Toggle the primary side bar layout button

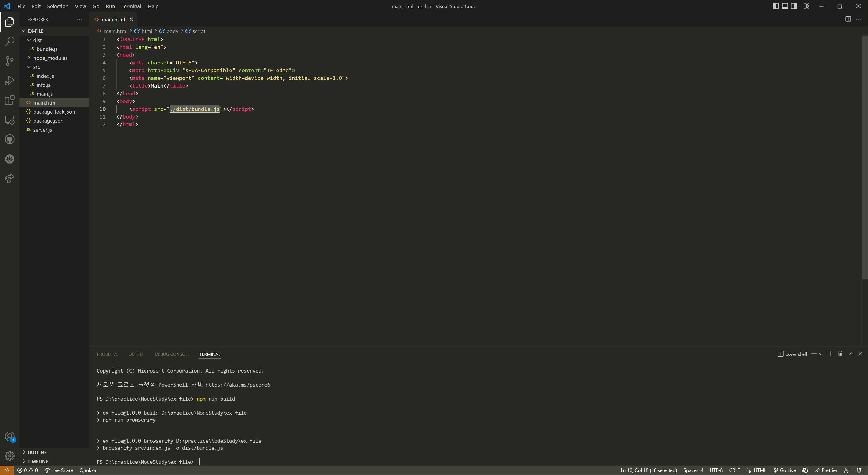[x=776, y=6]
